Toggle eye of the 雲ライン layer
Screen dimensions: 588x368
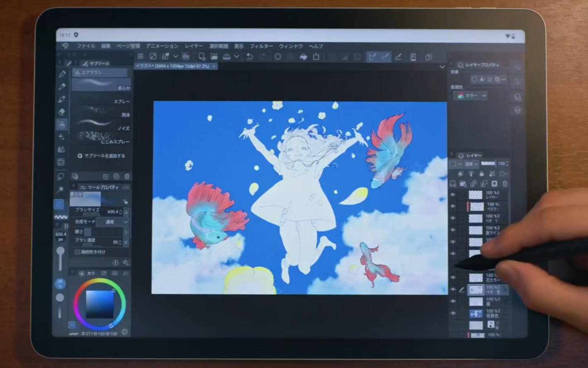453,230
